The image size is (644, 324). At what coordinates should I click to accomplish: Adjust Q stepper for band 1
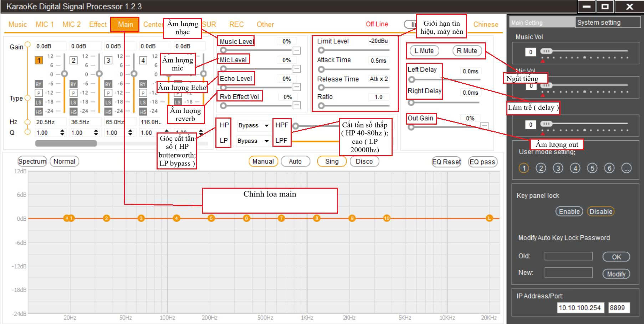[62, 133]
